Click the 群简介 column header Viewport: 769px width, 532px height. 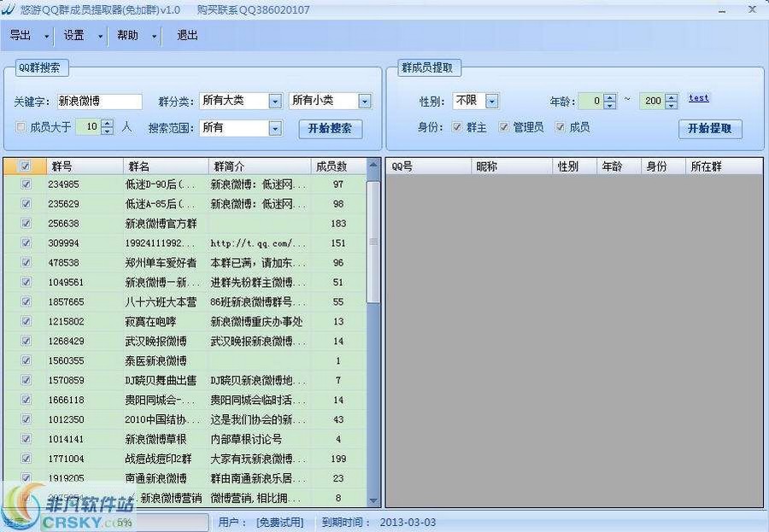point(260,167)
